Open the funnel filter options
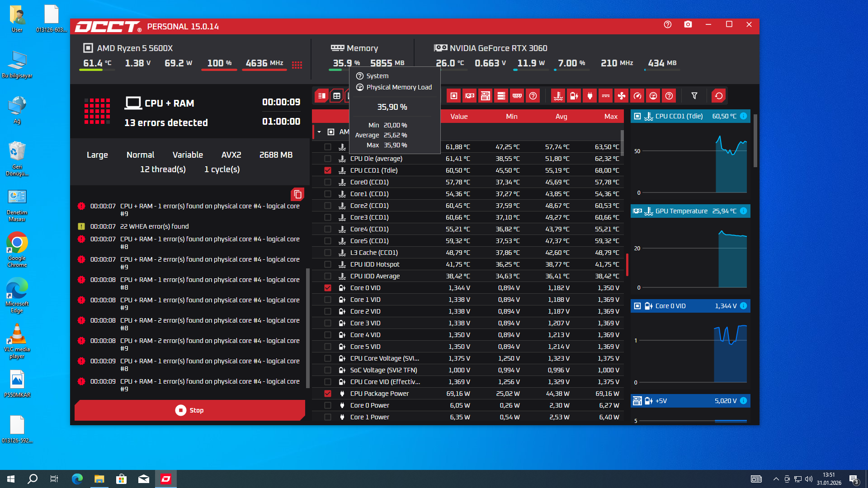Image resolution: width=868 pixels, height=488 pixels. tap(694, 96)
